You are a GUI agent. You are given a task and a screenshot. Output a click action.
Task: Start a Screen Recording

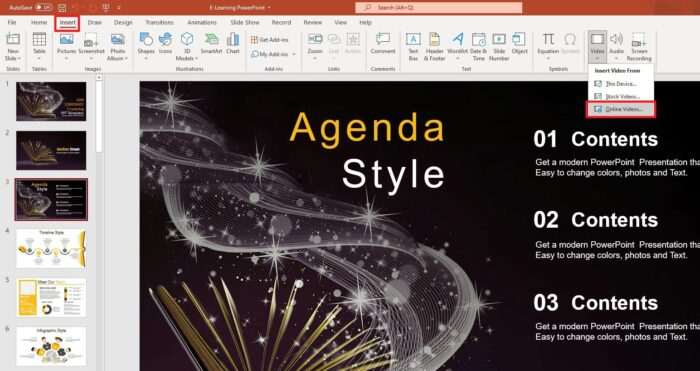(639, 47)
